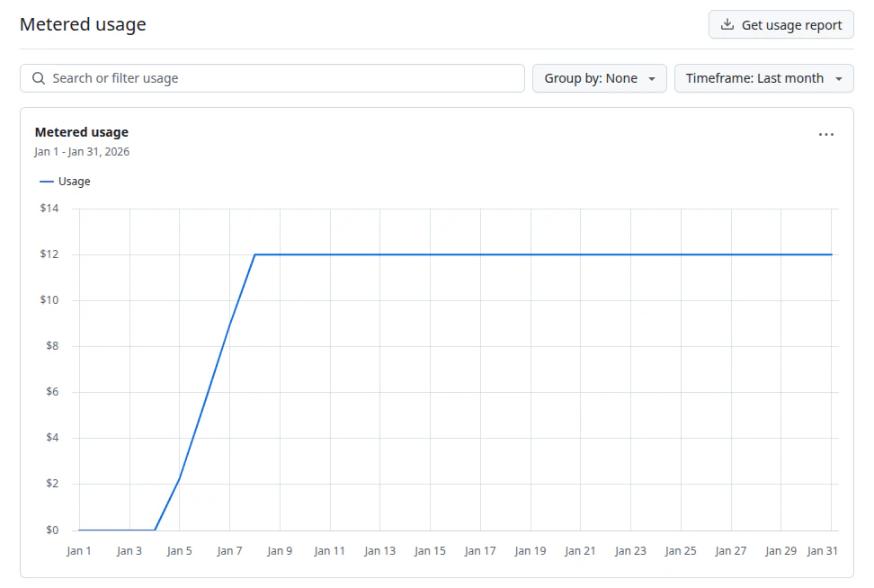
Task: Click the Metered usage page heading
Action: pos(83,24)
